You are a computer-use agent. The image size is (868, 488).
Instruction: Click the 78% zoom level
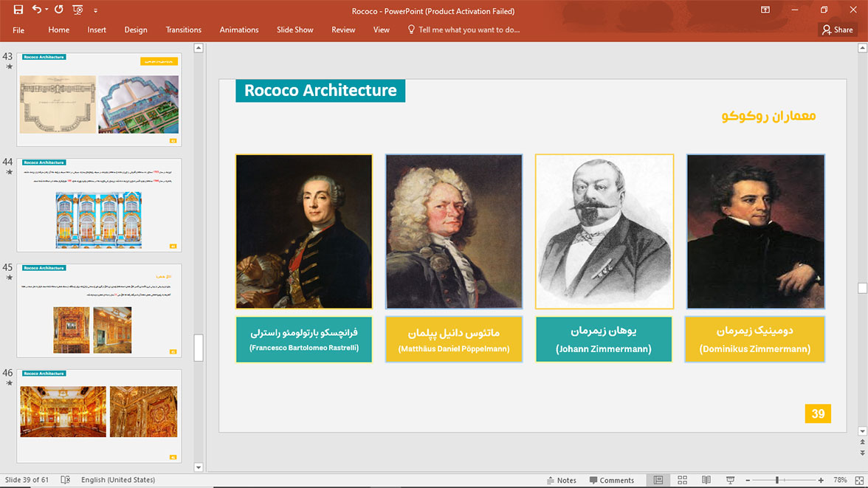(x=840, y=480)
